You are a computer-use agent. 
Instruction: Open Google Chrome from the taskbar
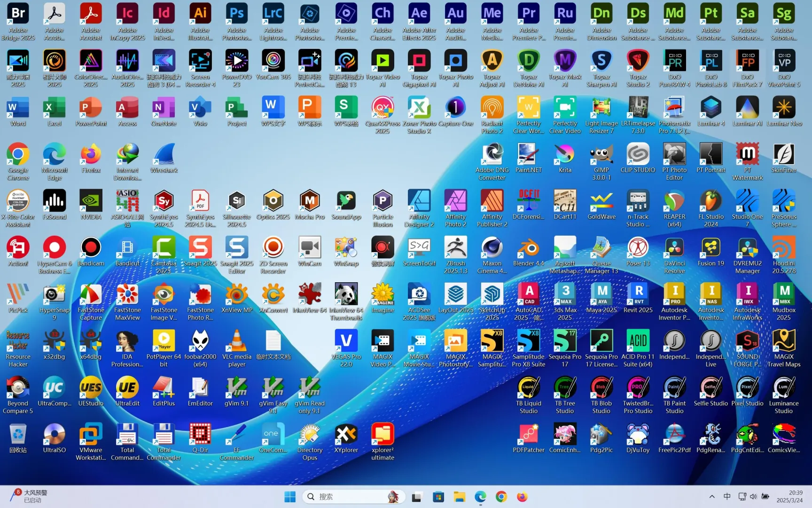click(x=501, y=497)
